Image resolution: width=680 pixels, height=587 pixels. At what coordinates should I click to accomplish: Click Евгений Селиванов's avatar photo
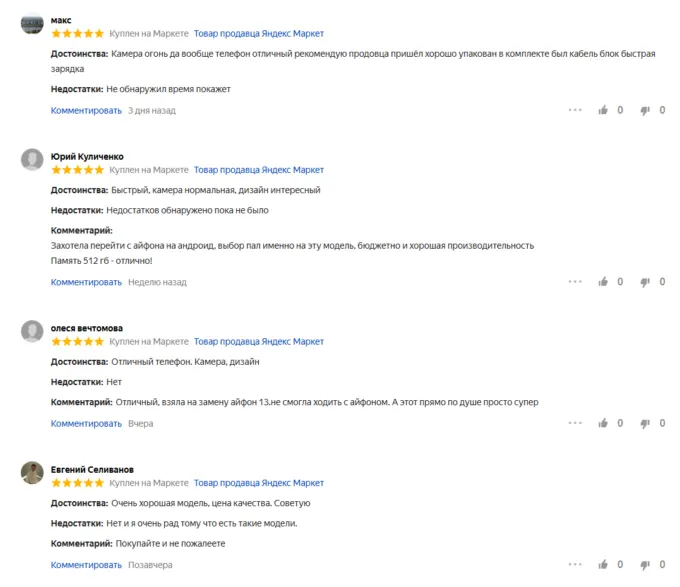(x=32, y=474)
